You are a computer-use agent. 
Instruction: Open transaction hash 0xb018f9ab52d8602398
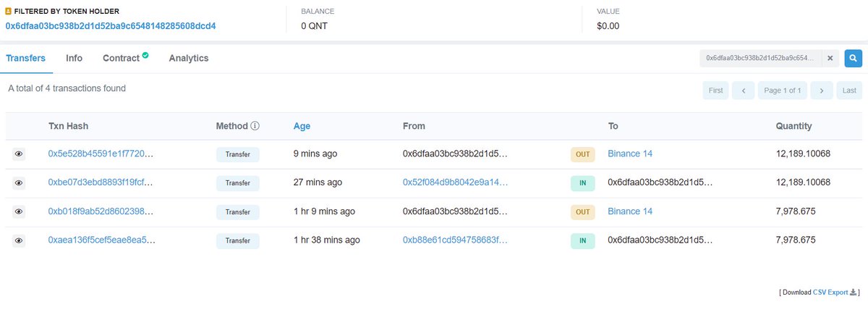click(x=101, y=212)
